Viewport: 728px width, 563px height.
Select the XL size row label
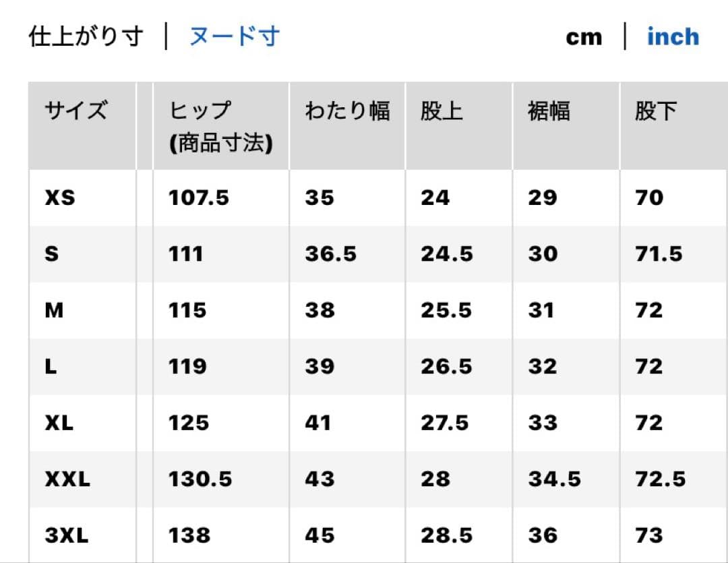click(59, 423)
